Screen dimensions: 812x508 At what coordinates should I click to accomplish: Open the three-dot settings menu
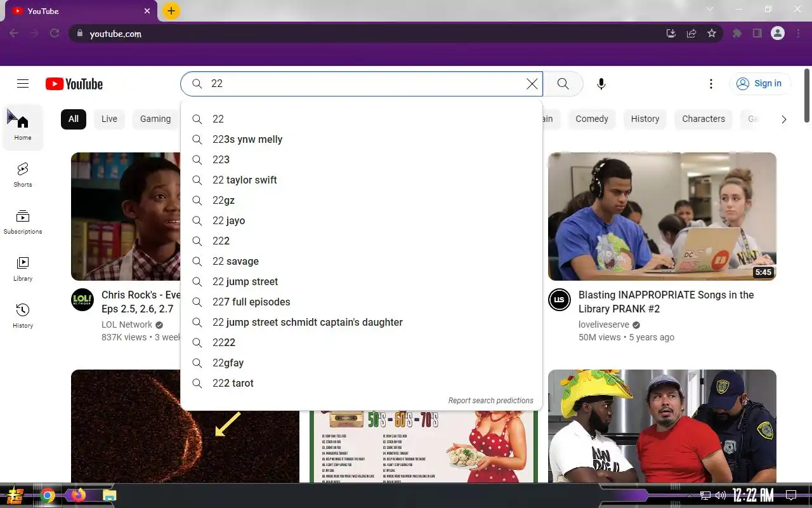pos(711,84)
